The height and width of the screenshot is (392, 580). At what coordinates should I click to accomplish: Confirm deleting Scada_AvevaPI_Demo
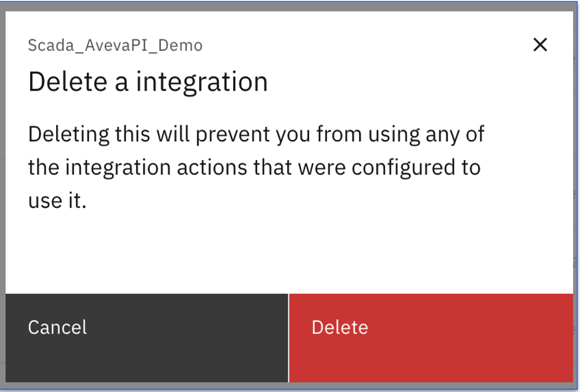coord(431,338)
